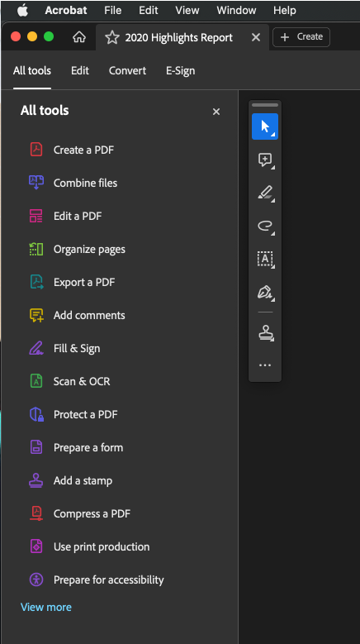Click the Prepare for accessibility icon
Viewport: 360px width, 644px height.
tap(36, 580)
